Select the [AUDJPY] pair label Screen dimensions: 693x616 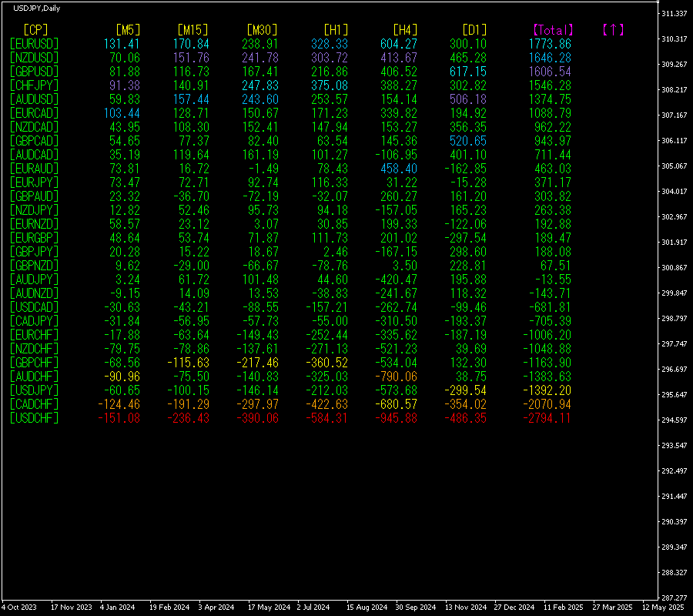click(x=34, y=280)
